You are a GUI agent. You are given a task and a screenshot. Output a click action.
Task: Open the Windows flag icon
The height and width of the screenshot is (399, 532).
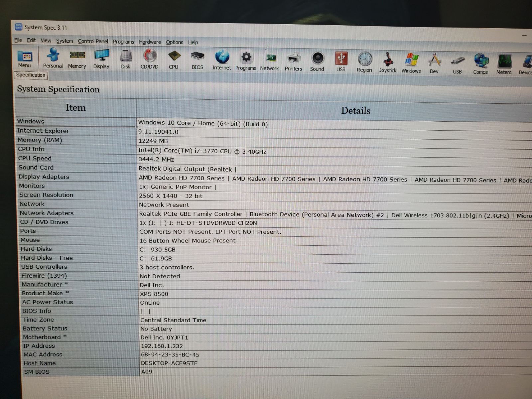411,63
